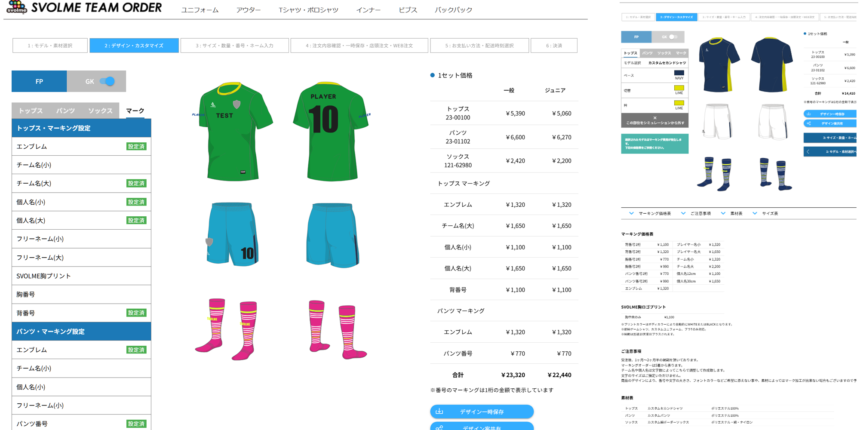
Task: Open 個人名(小) in the tops marking list
Action: (x=81, y=202)
